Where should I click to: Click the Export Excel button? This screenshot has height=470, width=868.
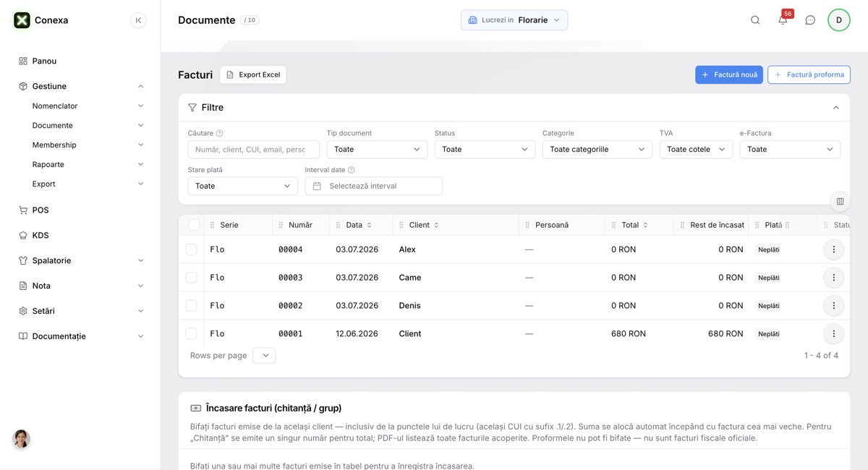[253, 74]
